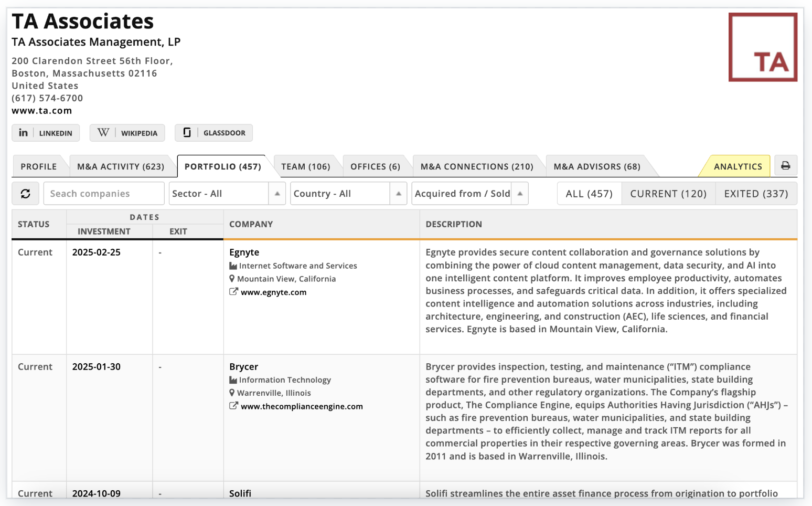Click the Wikipedia icon
The height and width of the screenshot is (506, 812).
(x=103, y=133)
